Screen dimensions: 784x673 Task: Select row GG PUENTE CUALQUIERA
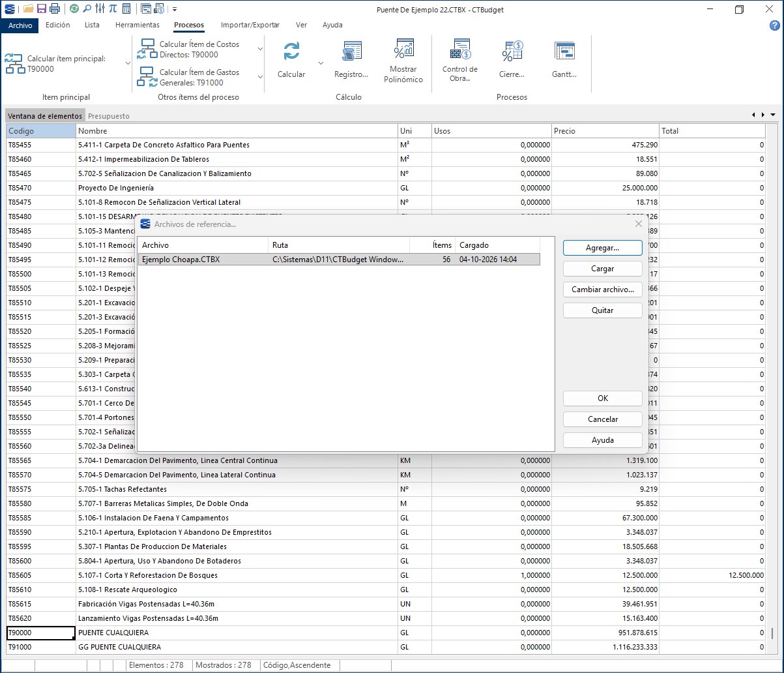coord(385,647)
